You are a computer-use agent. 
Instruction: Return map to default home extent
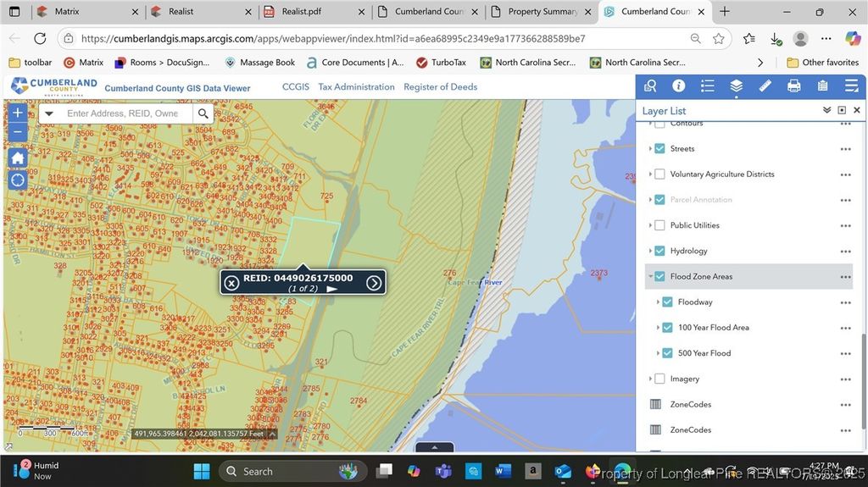[x=18, y=158]
